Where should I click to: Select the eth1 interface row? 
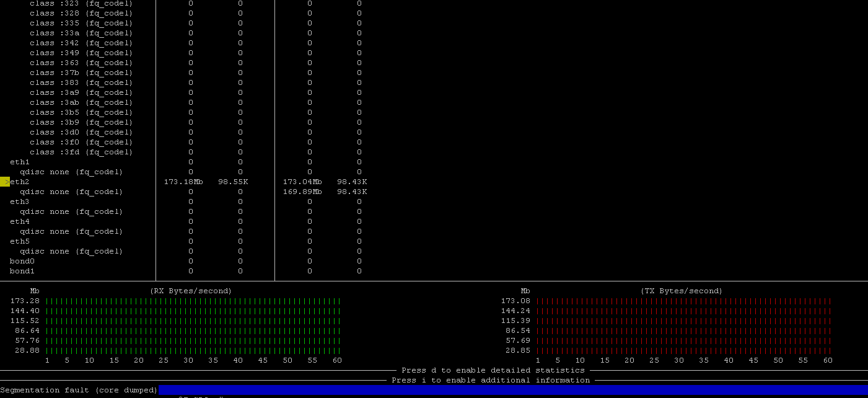[20, 162]
